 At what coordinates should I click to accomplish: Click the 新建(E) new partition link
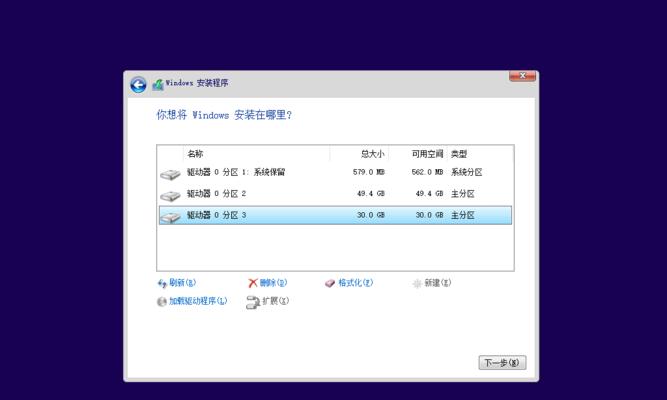(438, 283)
